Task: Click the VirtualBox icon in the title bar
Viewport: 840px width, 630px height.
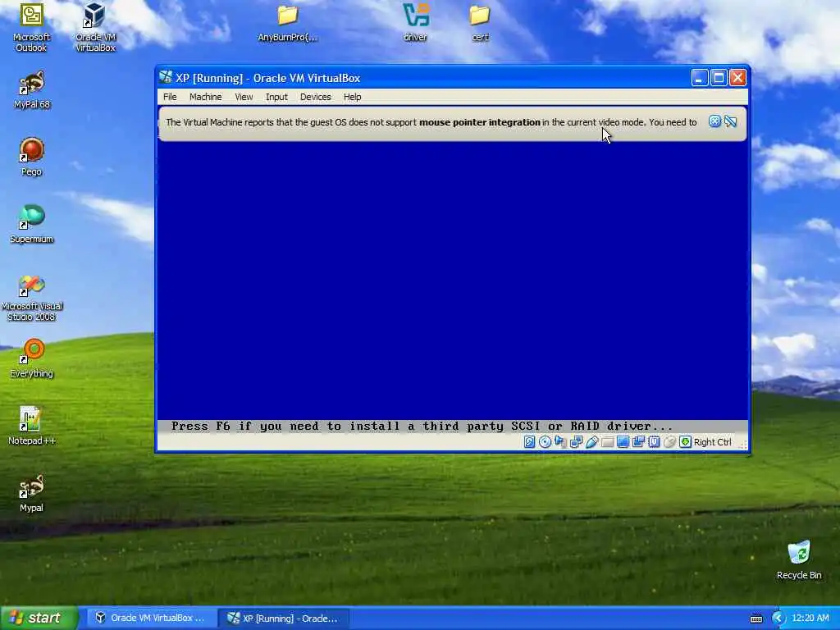Action: (166, 78)
